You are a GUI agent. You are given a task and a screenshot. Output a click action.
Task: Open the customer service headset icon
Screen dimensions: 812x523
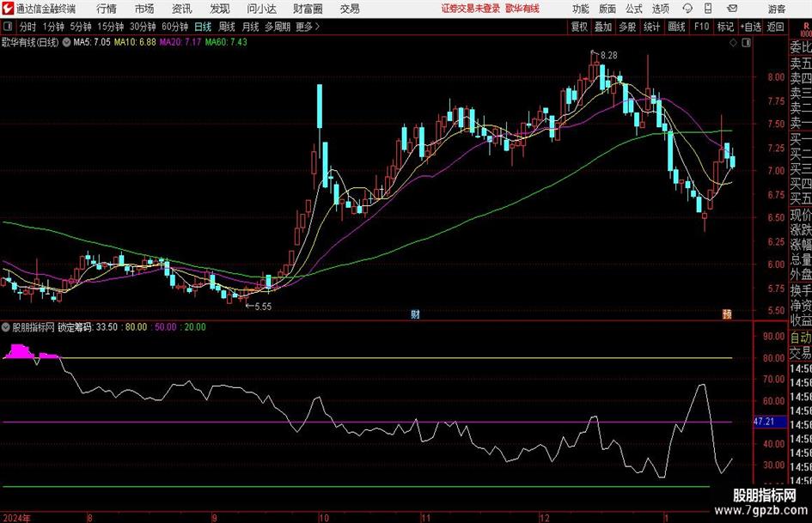pos(687,9)
